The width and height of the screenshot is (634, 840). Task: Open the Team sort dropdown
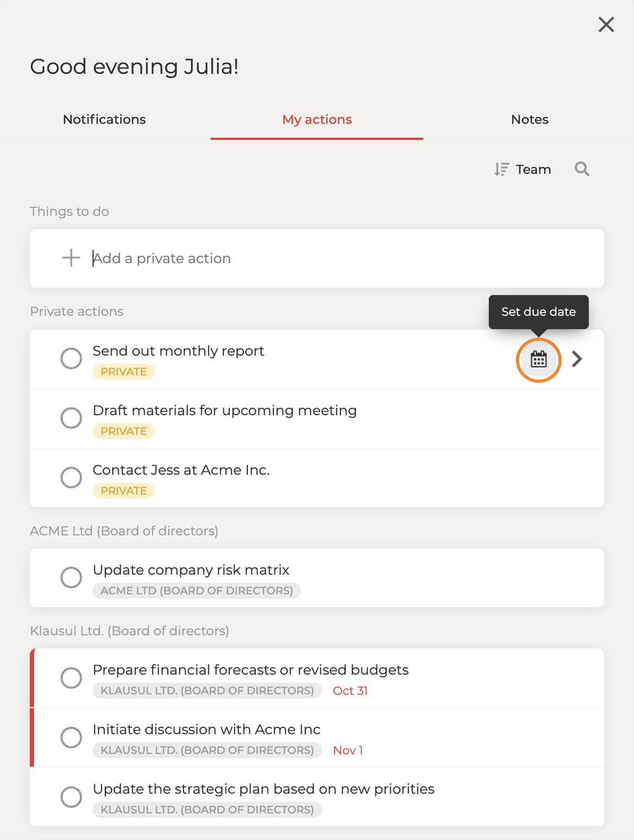pos(533,170)
